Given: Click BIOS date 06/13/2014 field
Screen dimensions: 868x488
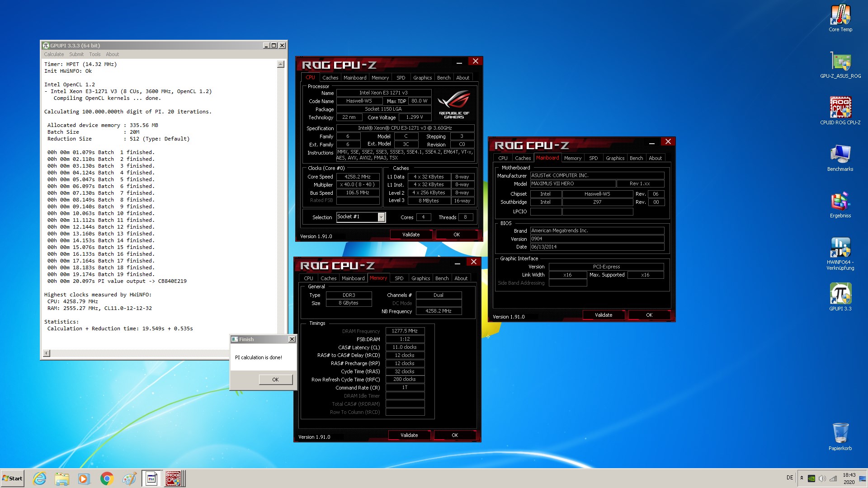Looking at the screenshot, I should point(597,247).
